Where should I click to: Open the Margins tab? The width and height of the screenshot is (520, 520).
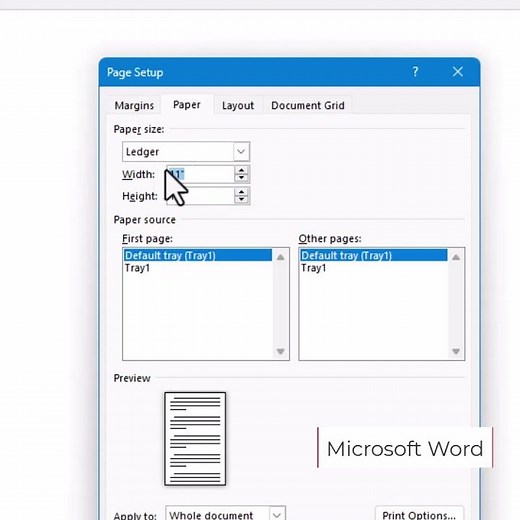click(x=134, y=105)
